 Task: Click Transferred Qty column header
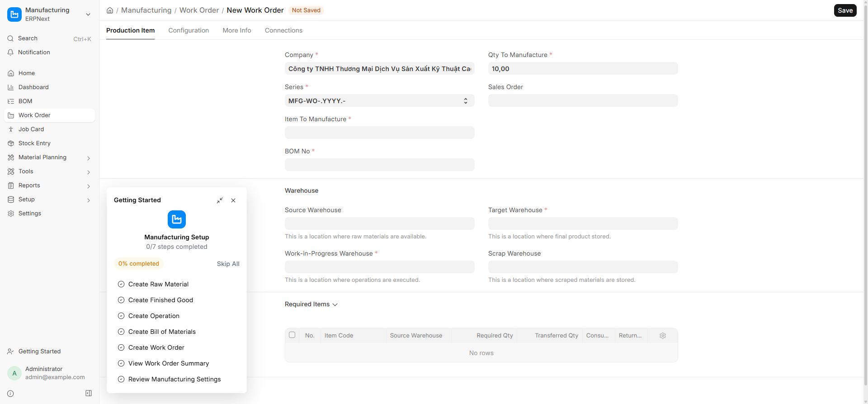coord(550,336)
